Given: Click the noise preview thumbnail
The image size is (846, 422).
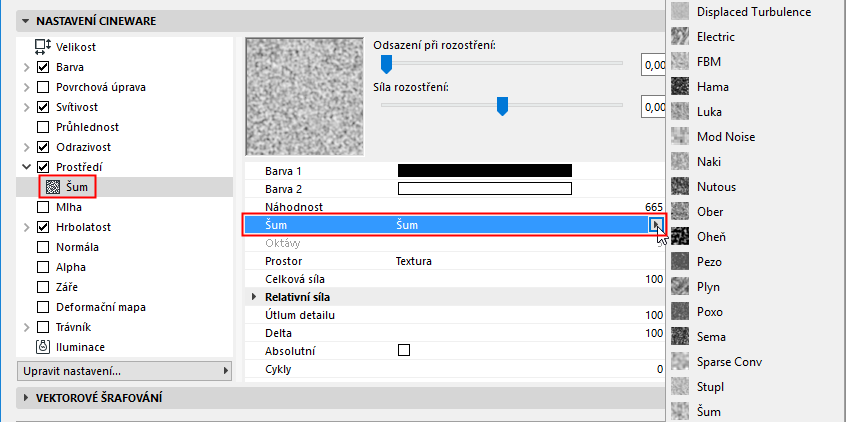Looking at the screenshot, I should tap(304, 97).
